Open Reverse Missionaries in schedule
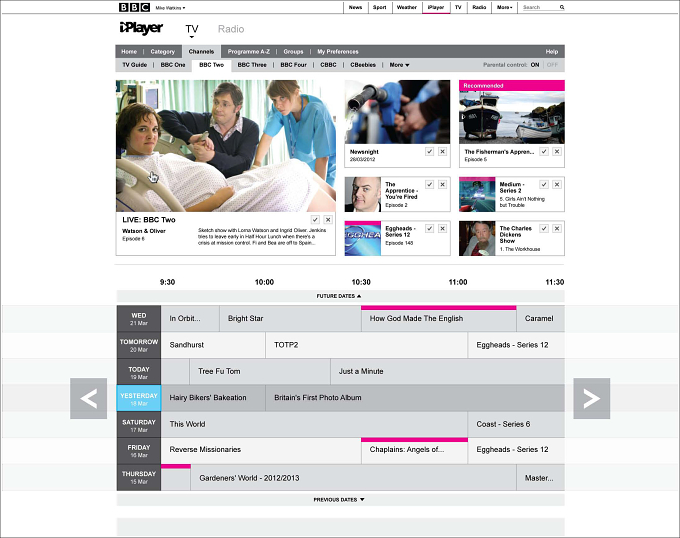Image resolution: width=680 pixels, height=538 pixels. (x=261, y=450)
